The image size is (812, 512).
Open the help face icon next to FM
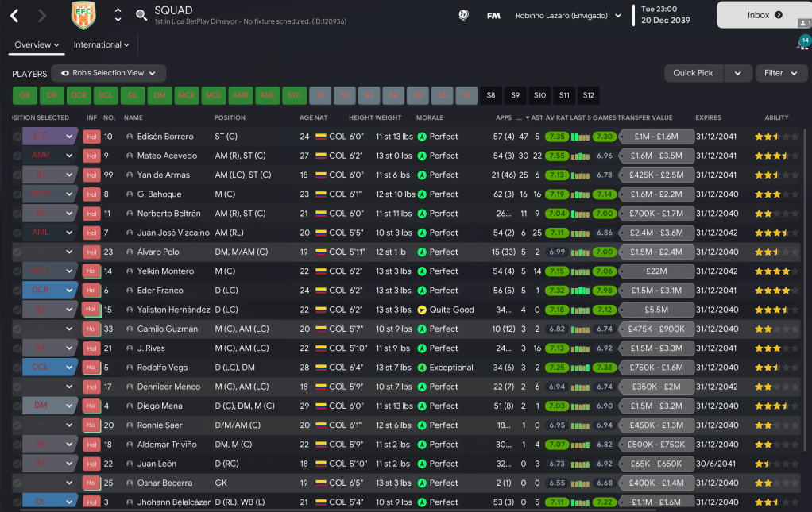pos(464,15)
